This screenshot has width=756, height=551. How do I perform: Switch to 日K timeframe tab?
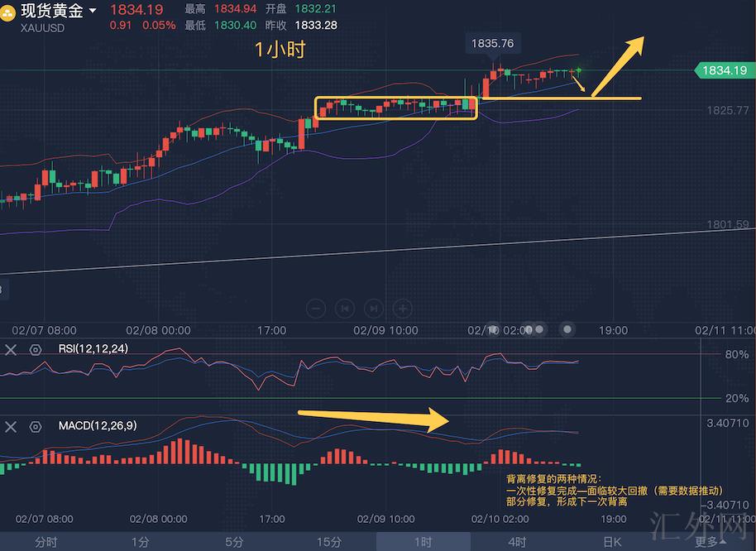click(612, 542)
